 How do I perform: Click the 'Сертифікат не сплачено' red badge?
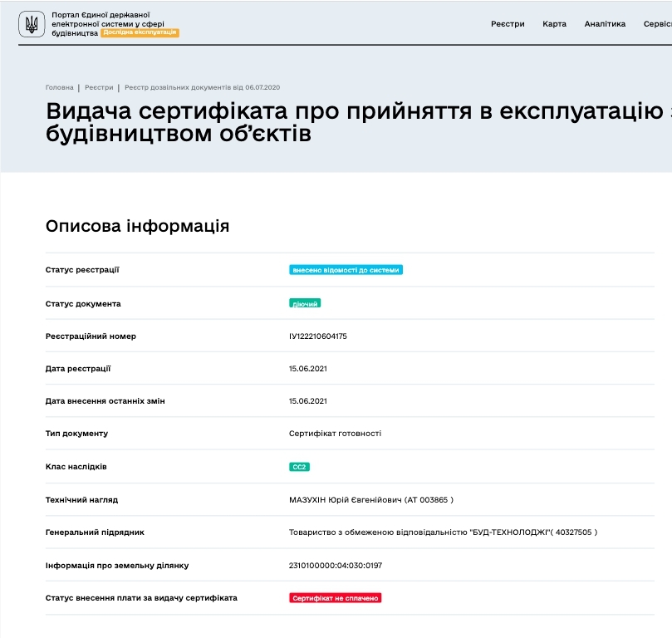(x=335, y=598)
